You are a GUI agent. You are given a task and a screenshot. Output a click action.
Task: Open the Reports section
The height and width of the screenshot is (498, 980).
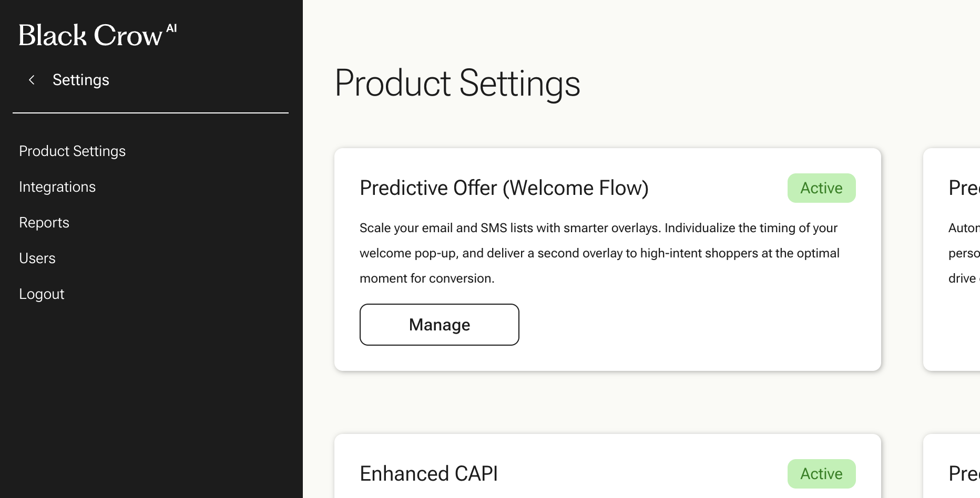click(44, 223)
